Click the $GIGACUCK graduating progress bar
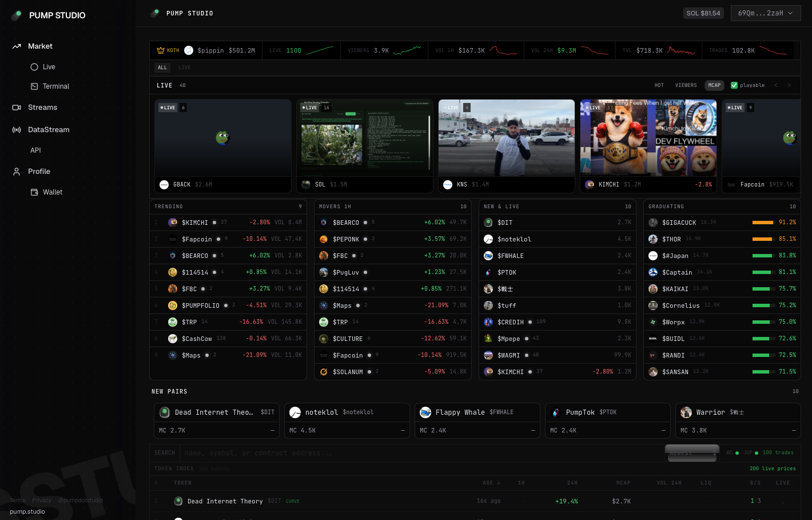812x520 pixels. [x=762, y=223]
